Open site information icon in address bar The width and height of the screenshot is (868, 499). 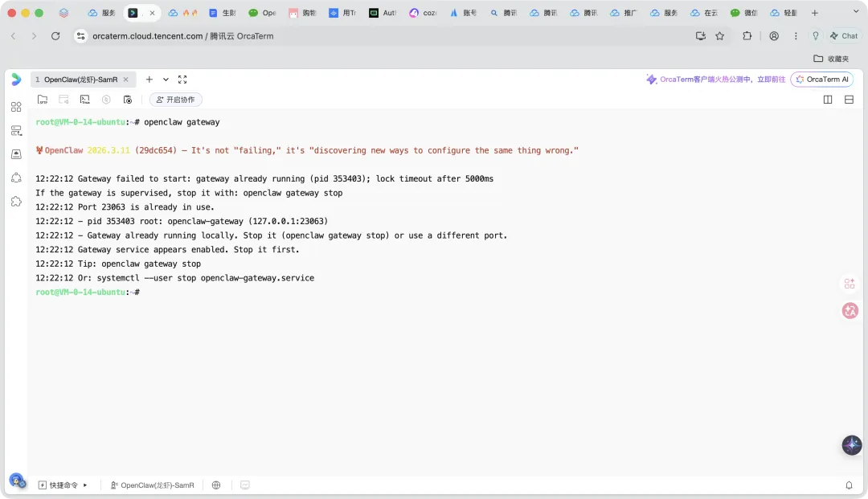click(81, 36)
